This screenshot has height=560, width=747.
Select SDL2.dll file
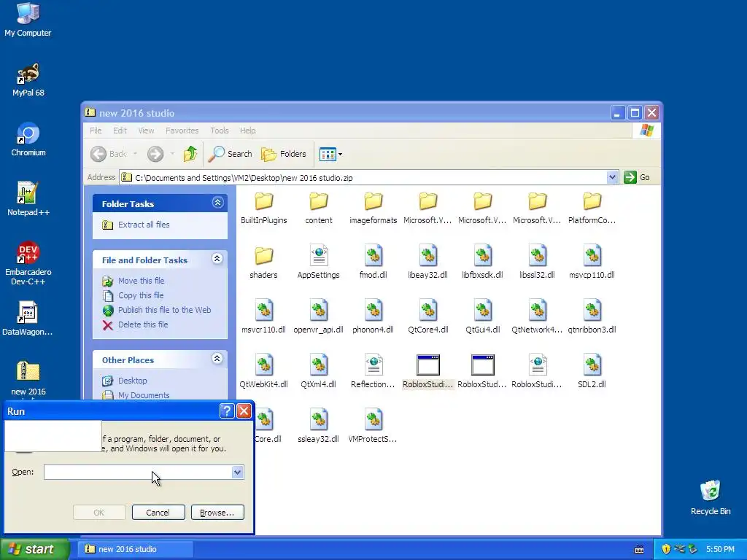592,373
